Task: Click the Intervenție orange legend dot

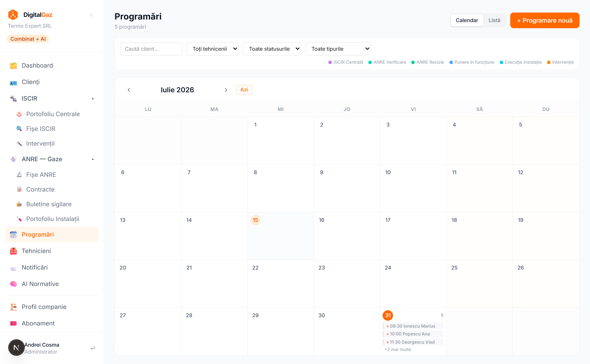Action: point(549,62)
